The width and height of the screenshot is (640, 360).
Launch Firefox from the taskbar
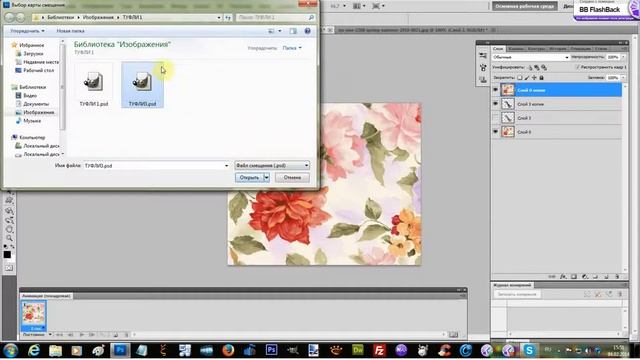pos(228,350)
